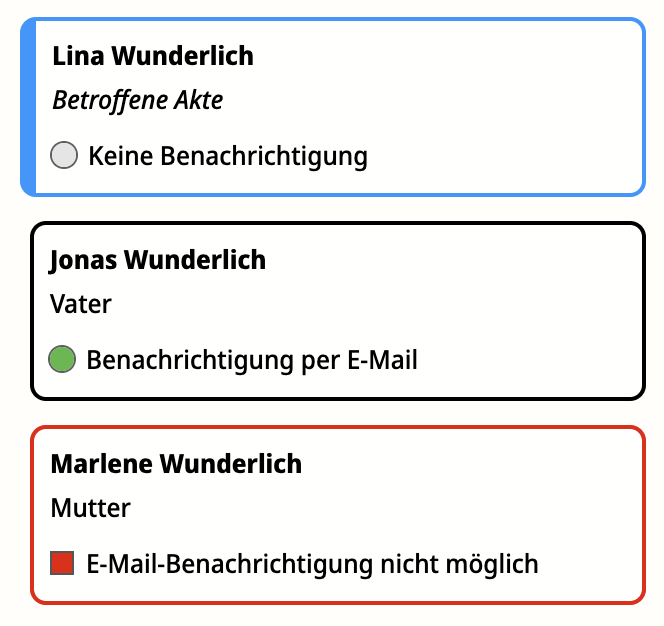Click "E-Mail-Benachrichtigung nicht möglich" warning text
This screenshot has height=626, width=664.
[x=312, y=564]
